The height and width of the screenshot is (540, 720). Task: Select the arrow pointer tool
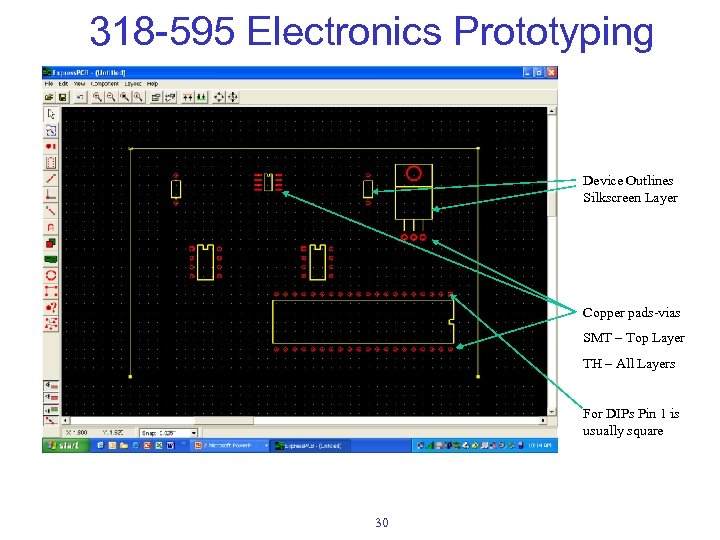51,114
